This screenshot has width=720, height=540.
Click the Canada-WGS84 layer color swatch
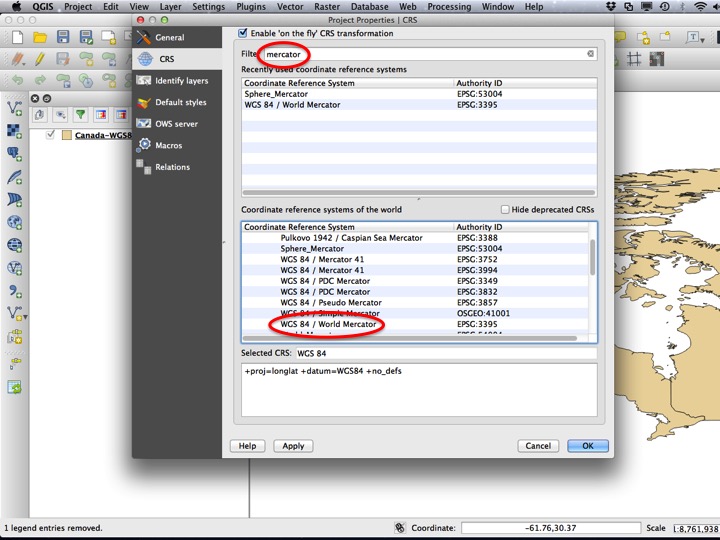pyautogui.click(x=67, y=135)
